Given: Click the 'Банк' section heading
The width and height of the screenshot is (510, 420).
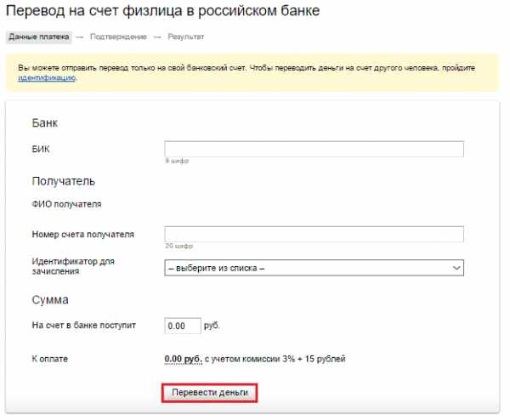Looking at the screenshot, I should (x=45, y=123).
